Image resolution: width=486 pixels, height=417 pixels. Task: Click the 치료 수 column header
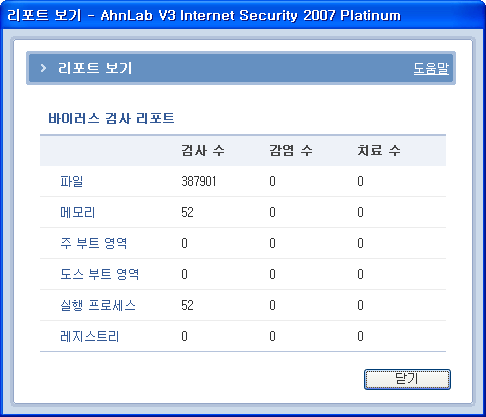coord(379,150)
